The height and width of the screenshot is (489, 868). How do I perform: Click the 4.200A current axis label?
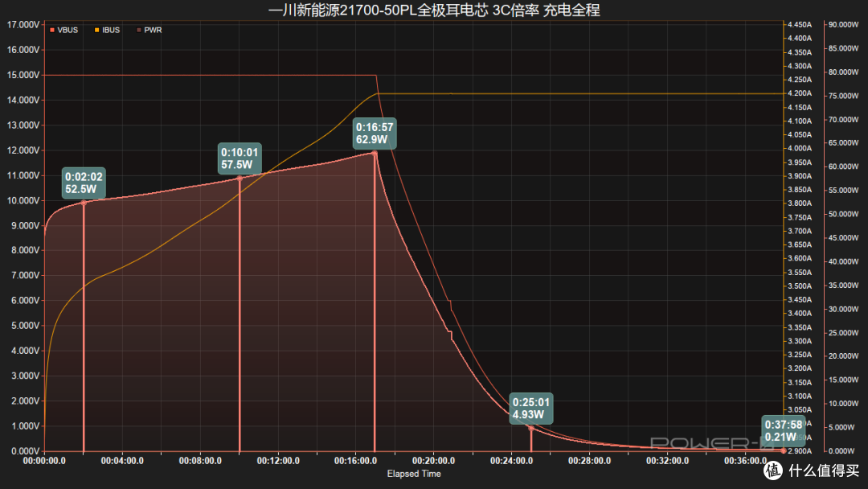(800, 93)
